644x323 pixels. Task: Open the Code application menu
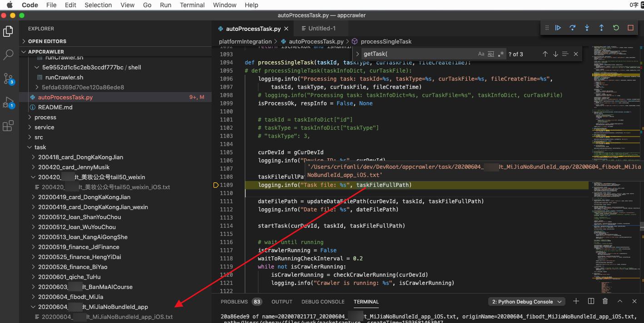point(30,5)
